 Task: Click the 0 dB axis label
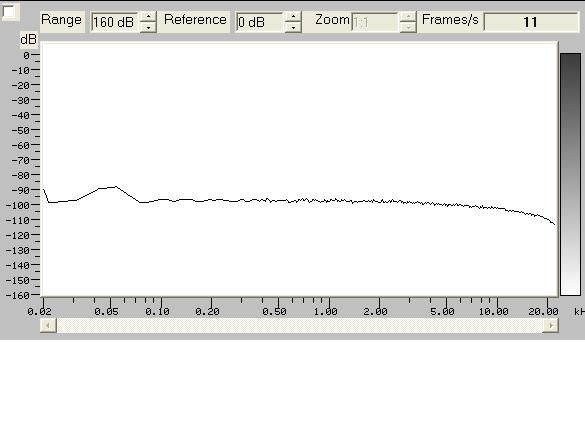tap(26, 56)
